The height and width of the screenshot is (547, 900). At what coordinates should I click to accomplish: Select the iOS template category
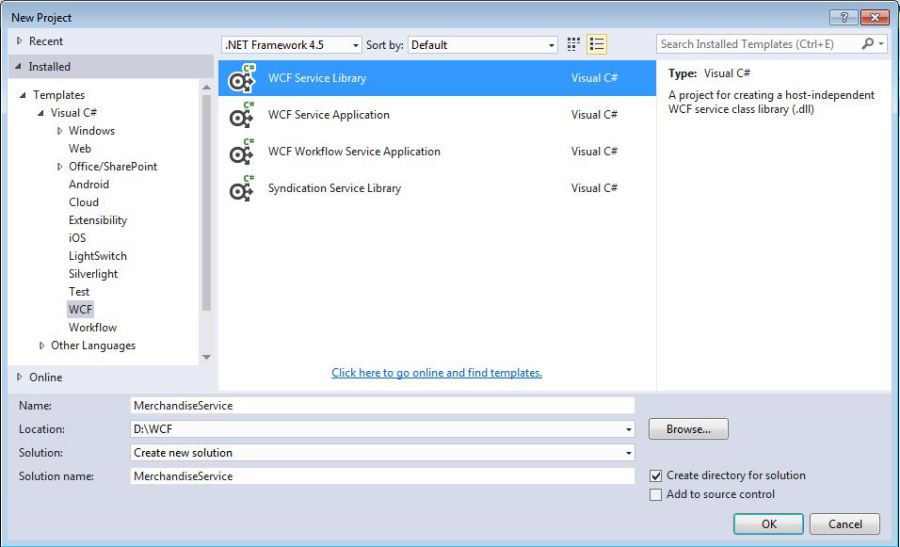[77, 238]
